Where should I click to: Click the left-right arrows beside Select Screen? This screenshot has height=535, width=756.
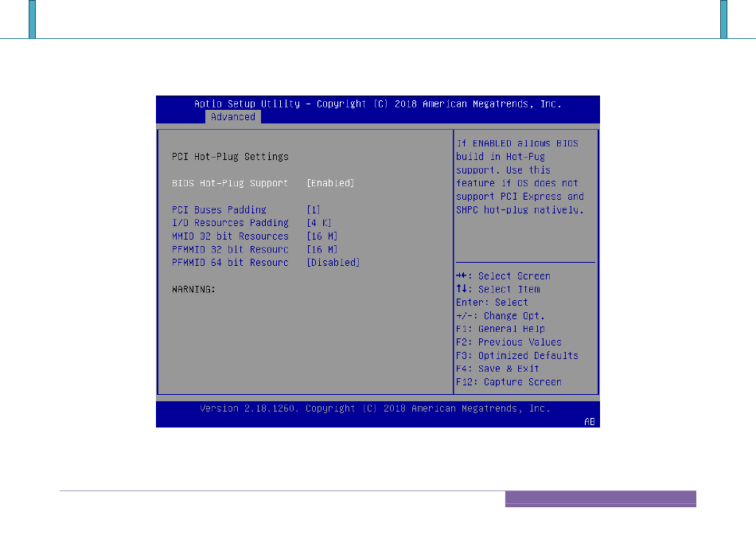point(462,276)
